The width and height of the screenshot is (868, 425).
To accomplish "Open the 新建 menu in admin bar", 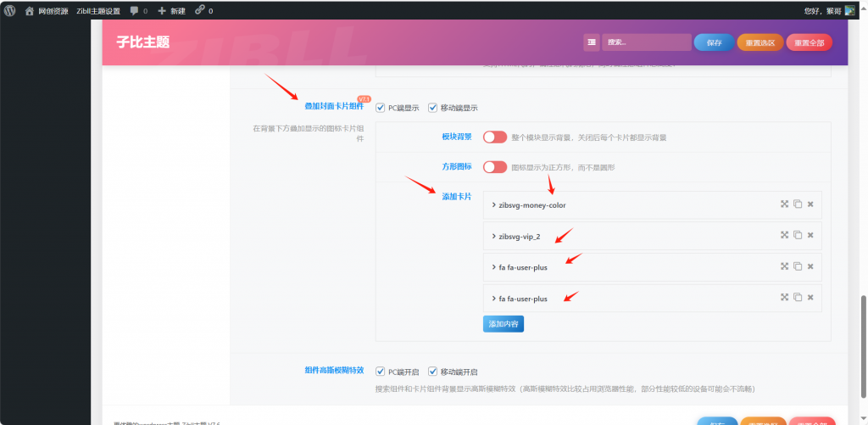I will pos(171,10).
